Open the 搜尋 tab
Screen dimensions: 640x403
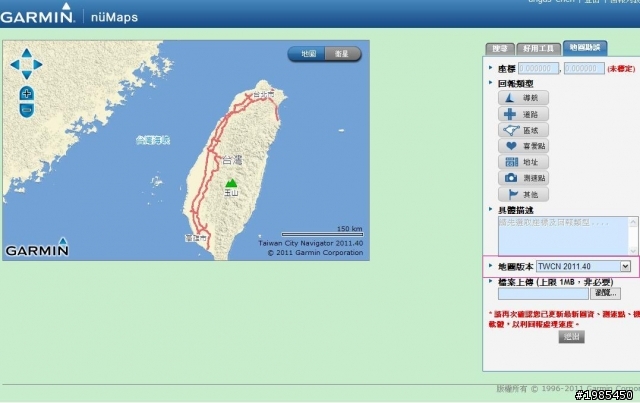pos(500,49)
